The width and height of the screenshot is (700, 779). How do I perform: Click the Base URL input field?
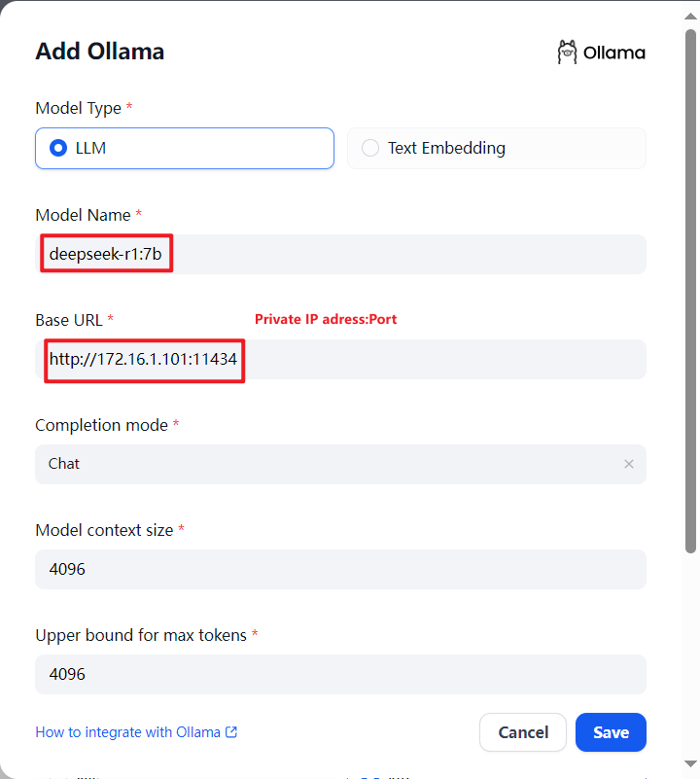(340, 359)
